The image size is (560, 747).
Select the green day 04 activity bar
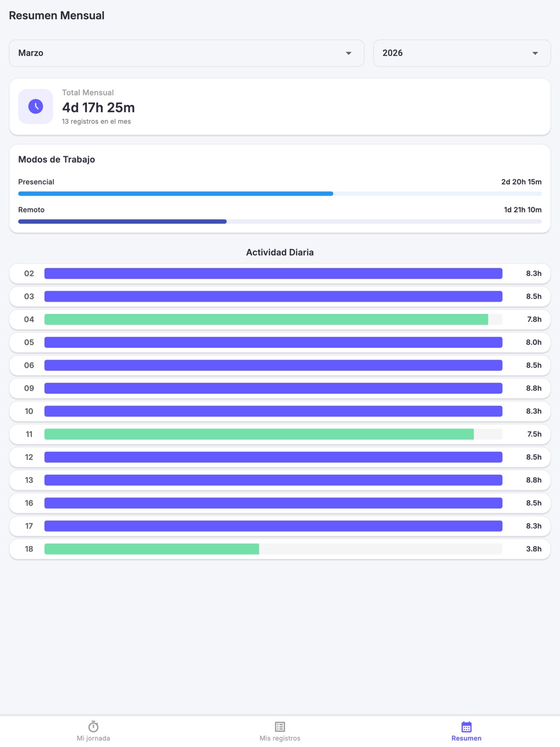[x=266, y=320]
